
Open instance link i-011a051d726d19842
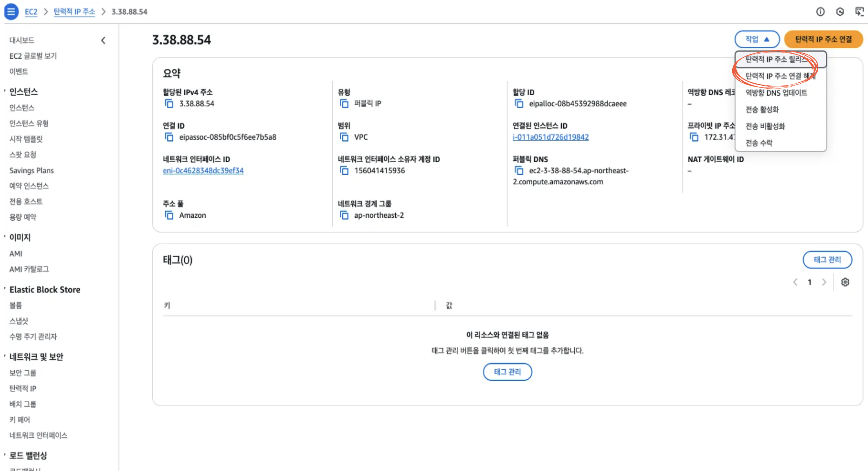coord(550,137)
